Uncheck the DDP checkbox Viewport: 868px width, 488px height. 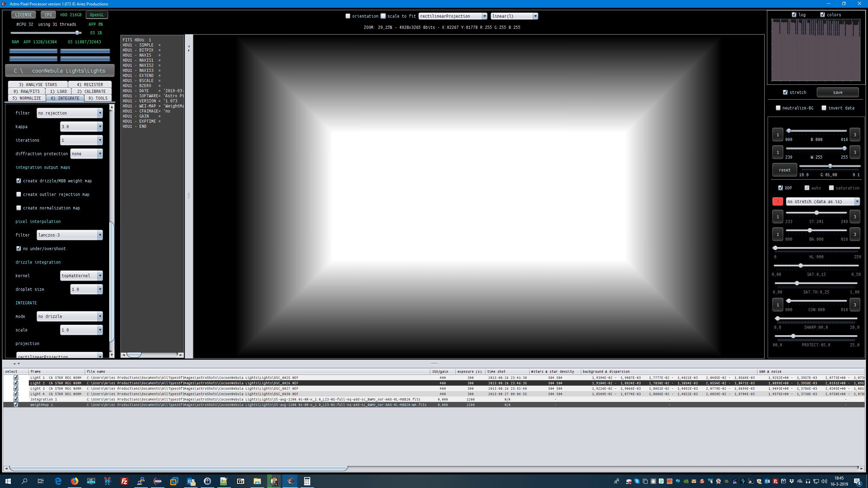point(781,188)
